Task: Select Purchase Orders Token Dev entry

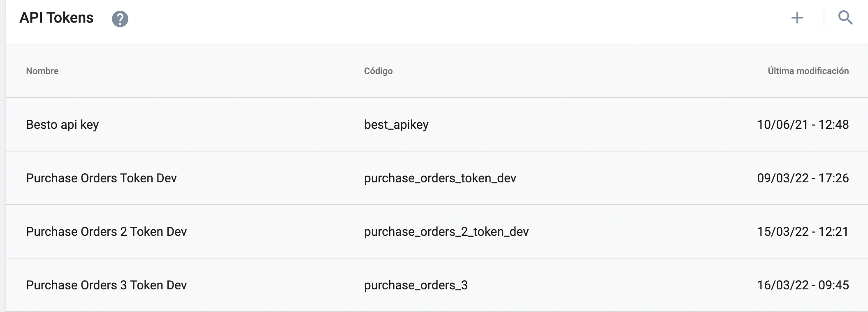Action: coord(101,178)
